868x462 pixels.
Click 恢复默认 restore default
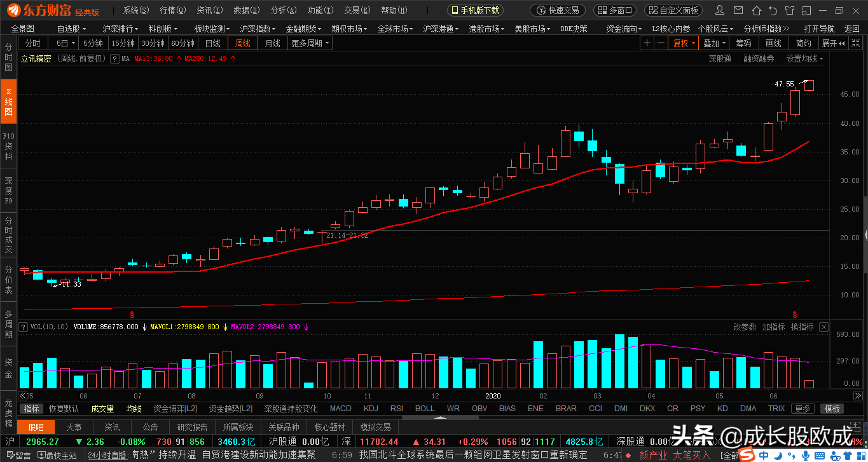click(x=64, y=409)
